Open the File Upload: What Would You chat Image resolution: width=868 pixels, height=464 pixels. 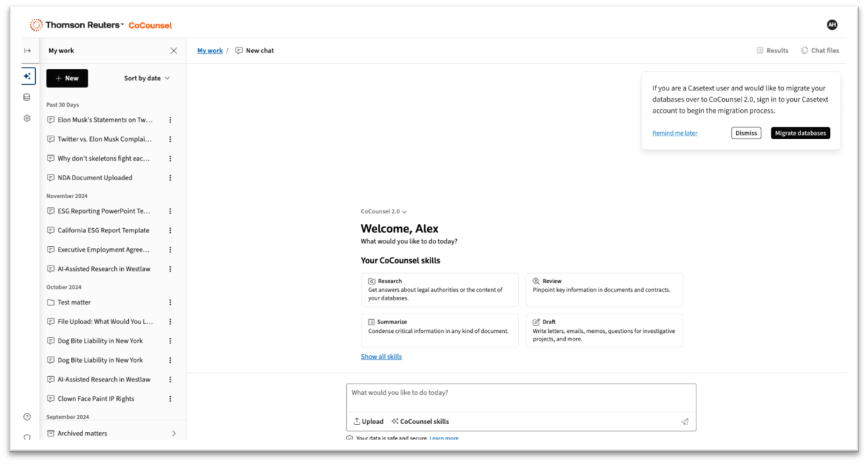100,322
